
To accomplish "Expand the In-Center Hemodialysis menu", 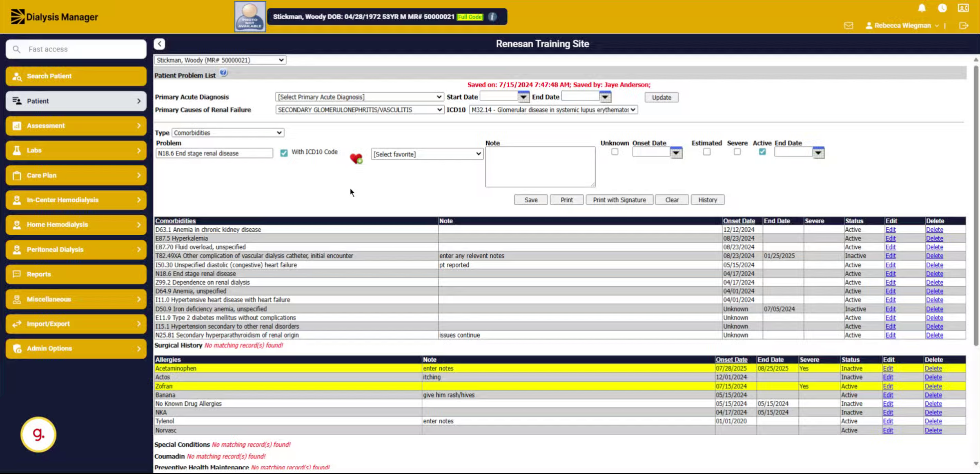I will 76,200.
